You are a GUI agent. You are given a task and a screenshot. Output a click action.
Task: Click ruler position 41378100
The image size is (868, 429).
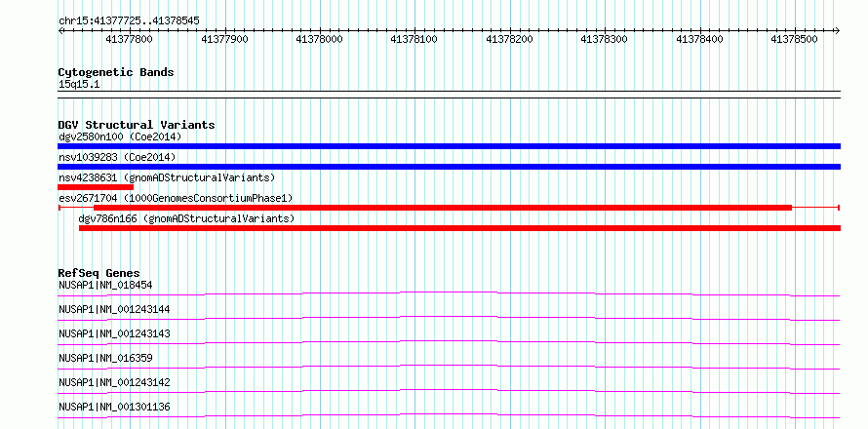coord(414,39)
